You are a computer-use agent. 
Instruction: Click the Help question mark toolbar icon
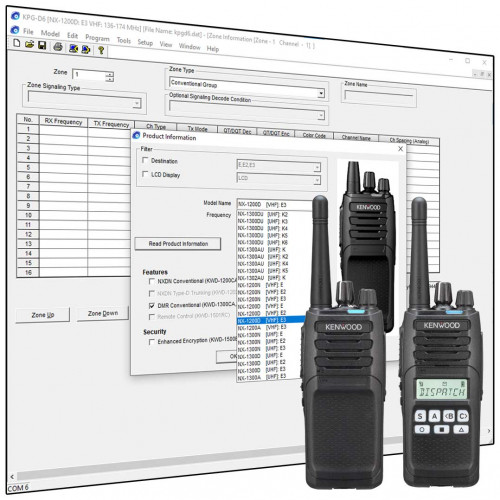coord(101,50)
